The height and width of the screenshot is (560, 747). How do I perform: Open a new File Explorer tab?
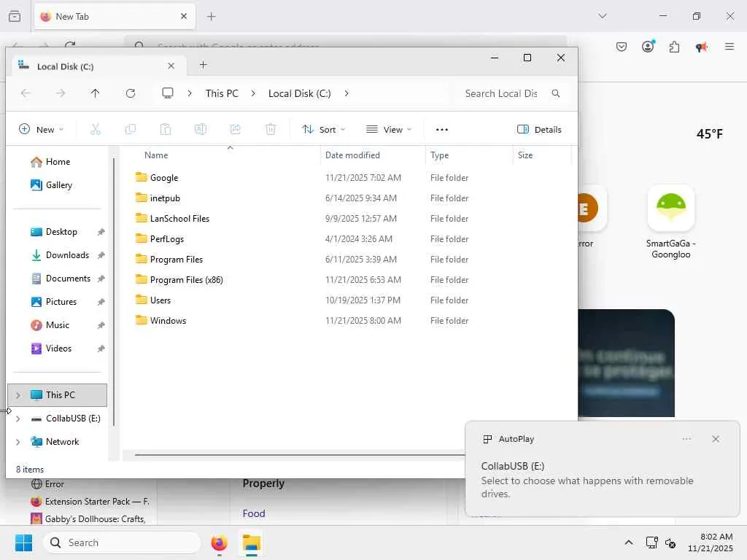click(x=203, y=65)
